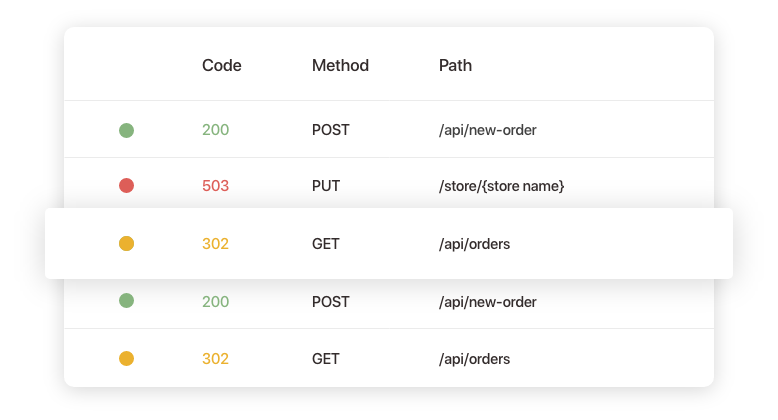778x420 pixels.
Task: Click red status dot beside 503
Action: pyautogui.click(x=127, y=186)
